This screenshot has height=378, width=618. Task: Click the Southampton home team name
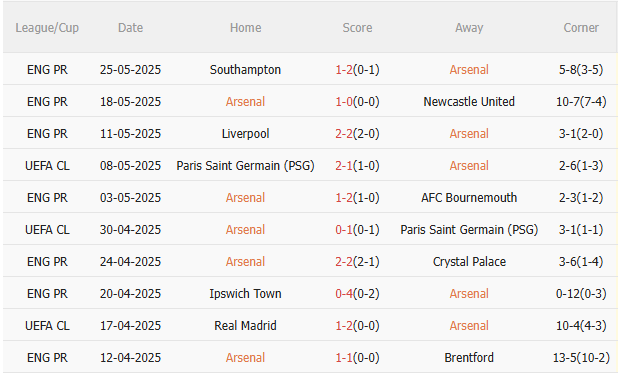click(x=245, y=70)
